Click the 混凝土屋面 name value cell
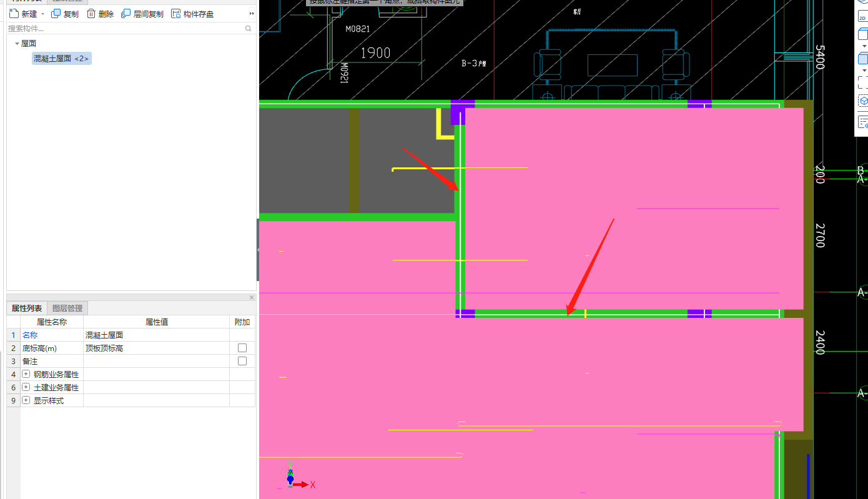The height and width of the screenshot is (499, 868). point(156,335)
